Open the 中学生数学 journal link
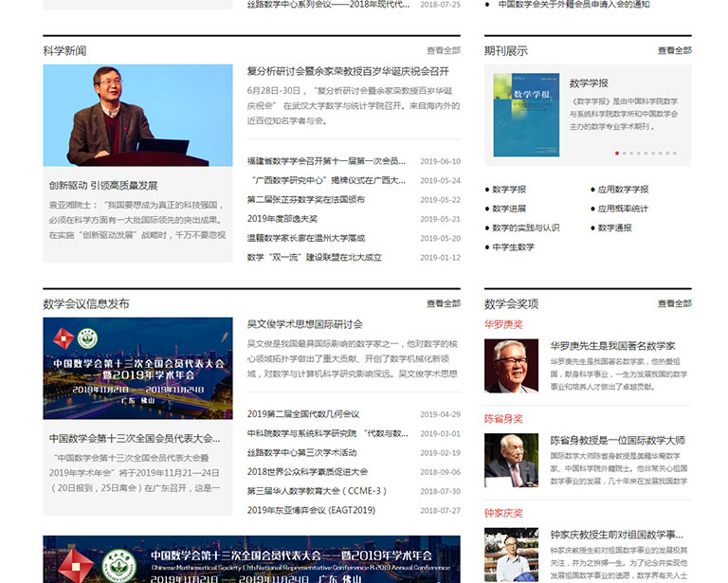Viewport: 728px width, 583px height. click(x=513, y=247)
